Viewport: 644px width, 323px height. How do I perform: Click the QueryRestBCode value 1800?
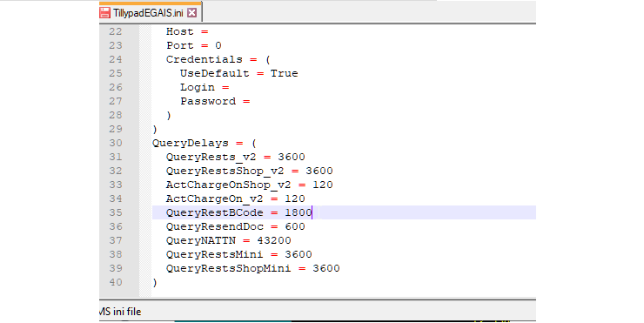pos(299,212)
